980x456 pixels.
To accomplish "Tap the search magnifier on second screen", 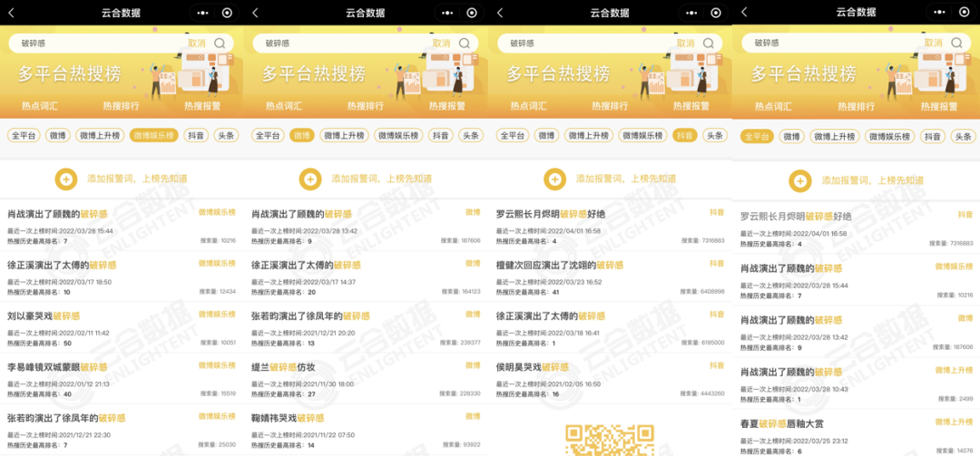I will pos(465,44).
